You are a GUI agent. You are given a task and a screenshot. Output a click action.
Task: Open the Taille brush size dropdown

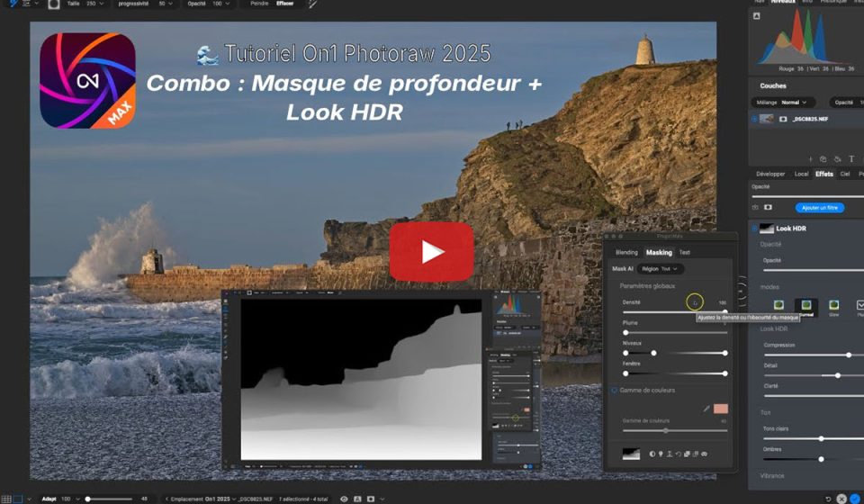tap(85, 4)
